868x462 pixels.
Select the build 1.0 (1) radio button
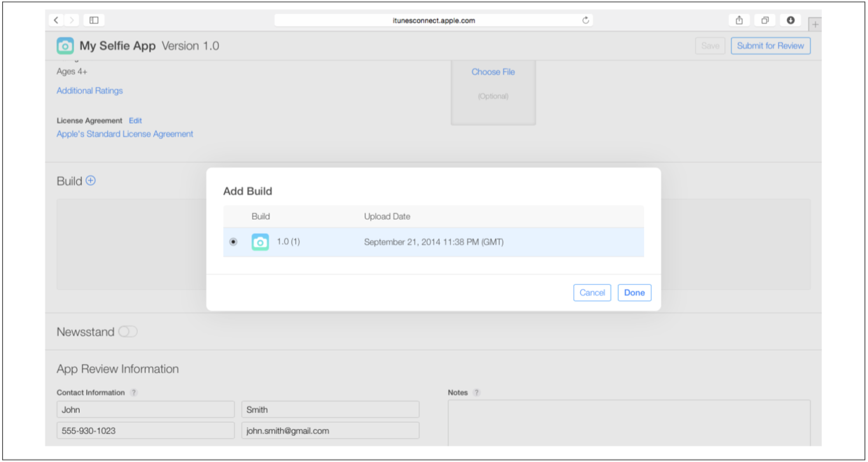[233, 242]
